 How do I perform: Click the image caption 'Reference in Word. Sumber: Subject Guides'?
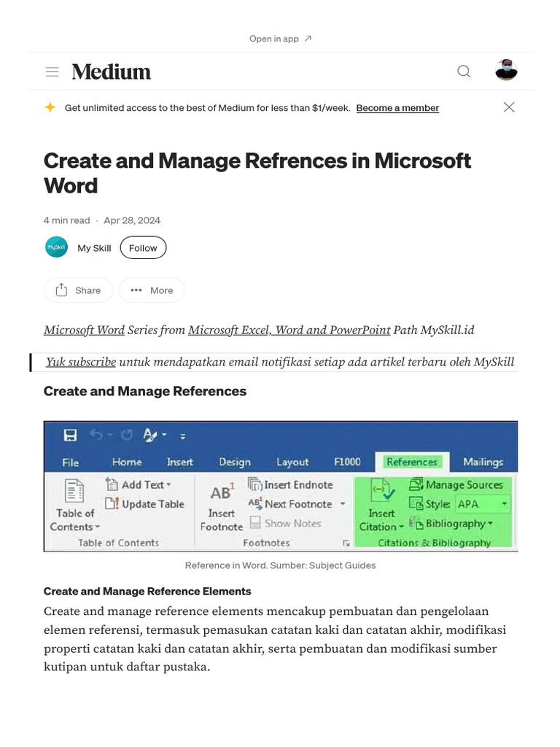[281, 565]
